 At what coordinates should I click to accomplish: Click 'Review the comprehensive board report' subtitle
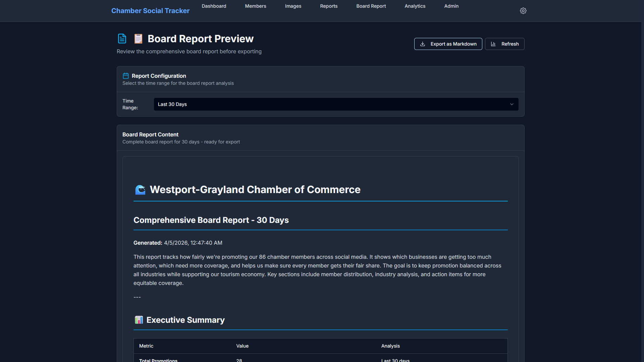click(189, 51)
